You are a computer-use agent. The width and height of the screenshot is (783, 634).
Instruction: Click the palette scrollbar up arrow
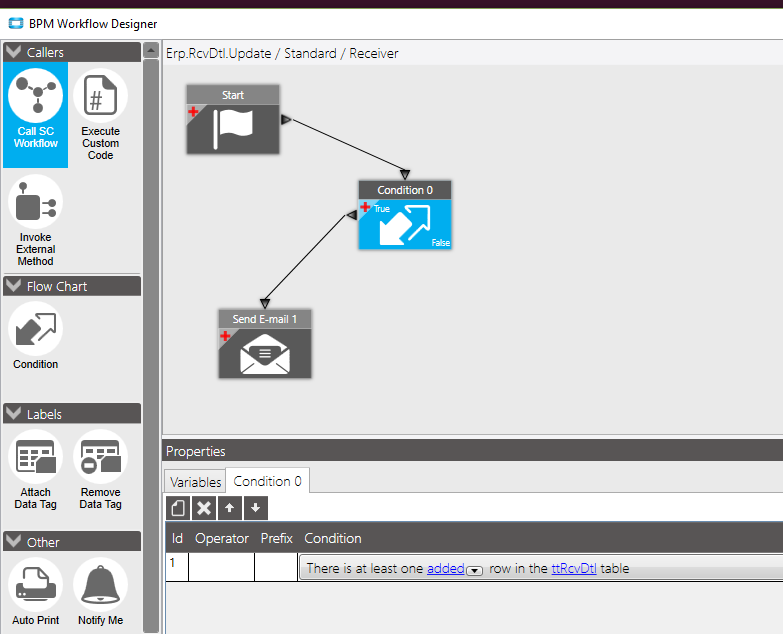coord(151,50)
